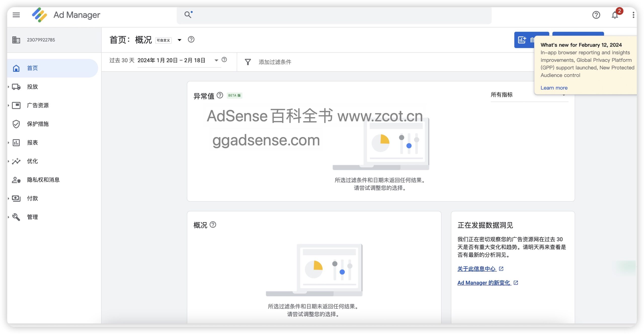644x334 pixels.
Task: Focus the top search field
Action: pos(334,15)
